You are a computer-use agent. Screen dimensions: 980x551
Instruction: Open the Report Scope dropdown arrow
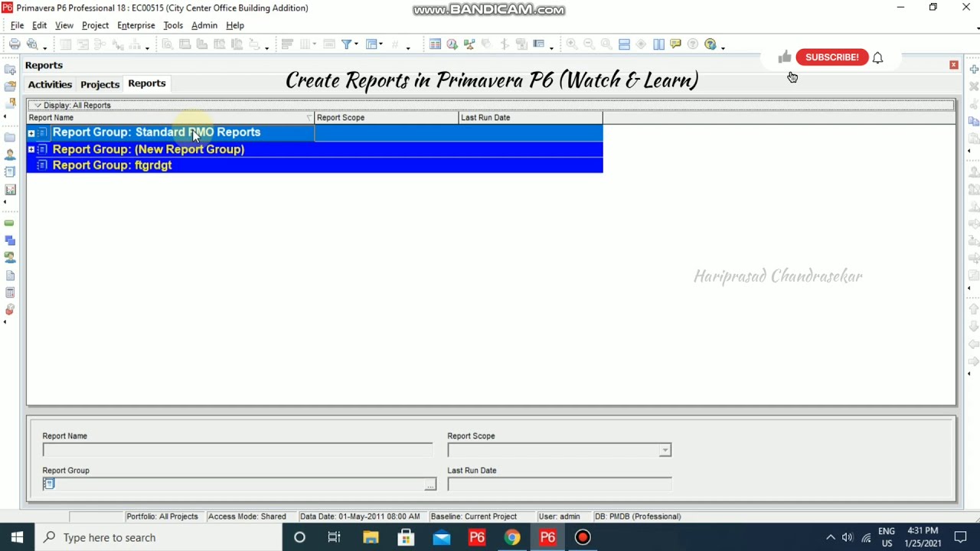(x=665, y=451)
